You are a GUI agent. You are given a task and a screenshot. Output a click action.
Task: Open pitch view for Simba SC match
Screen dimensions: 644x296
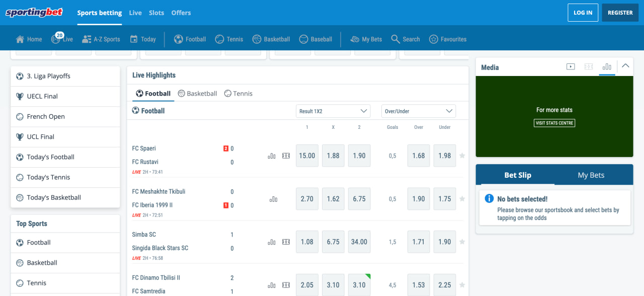pyautogui.click(x=286, y=242)
